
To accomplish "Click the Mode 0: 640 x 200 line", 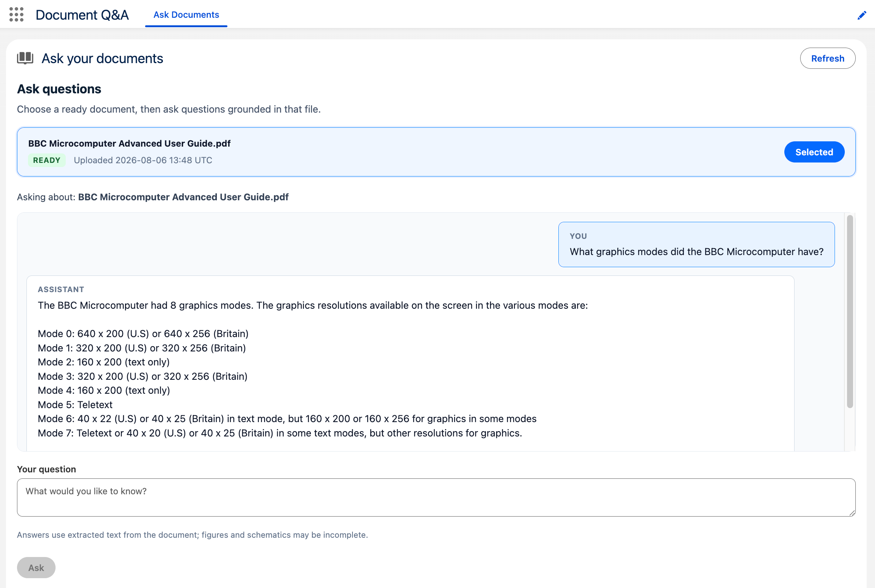I will click(x=143, y=334).
